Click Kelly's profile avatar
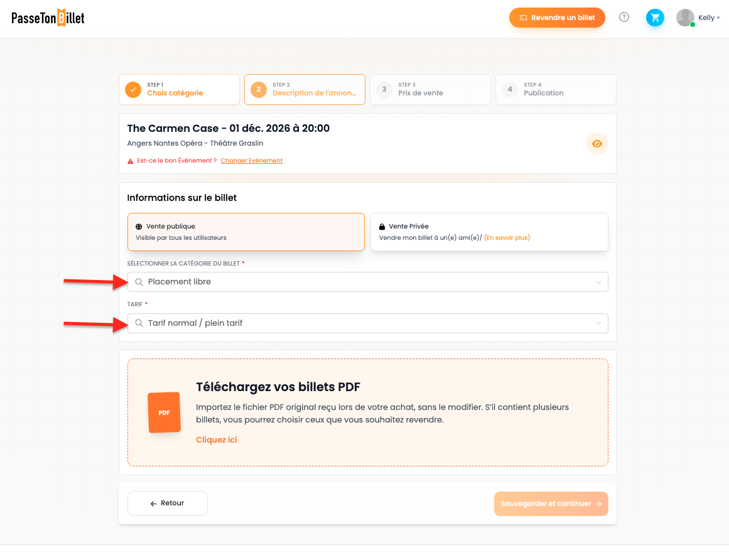This screenshot has width=729, height=560. (685, 18)
